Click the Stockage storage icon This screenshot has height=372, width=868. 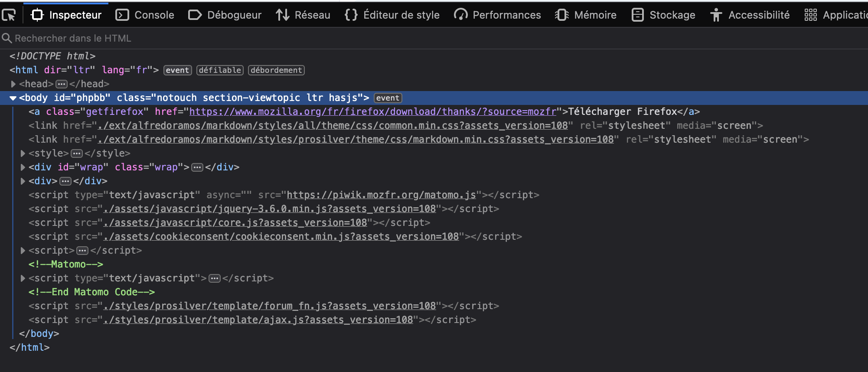tap(637, 15)
